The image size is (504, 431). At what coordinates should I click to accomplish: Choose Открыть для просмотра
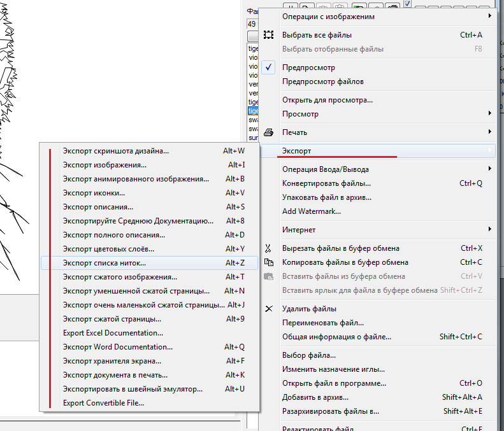point(378,100)
